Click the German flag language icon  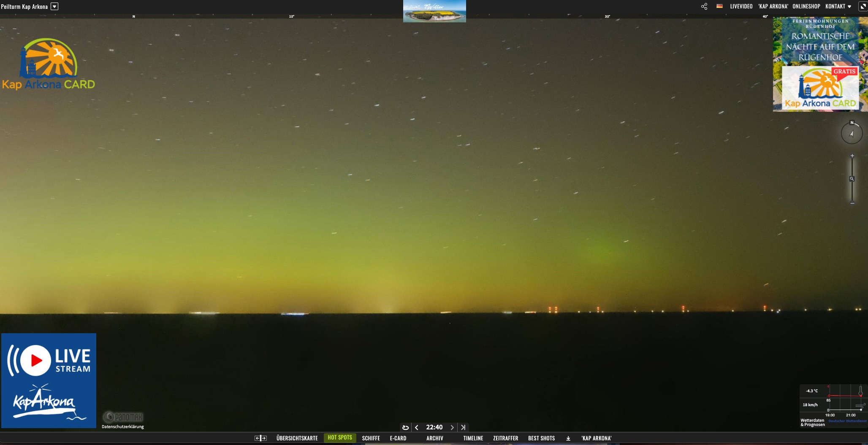click(719, 6)
